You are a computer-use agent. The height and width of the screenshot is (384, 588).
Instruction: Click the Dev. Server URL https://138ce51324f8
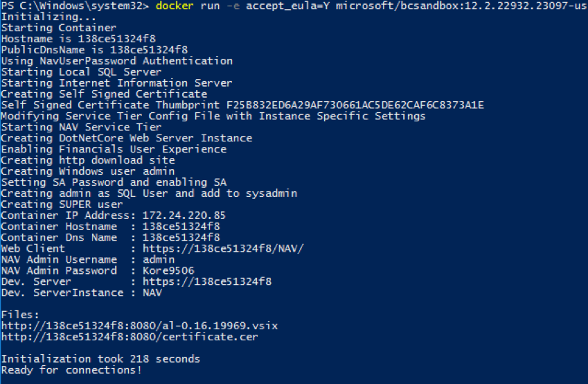click(x=207, y=281)
